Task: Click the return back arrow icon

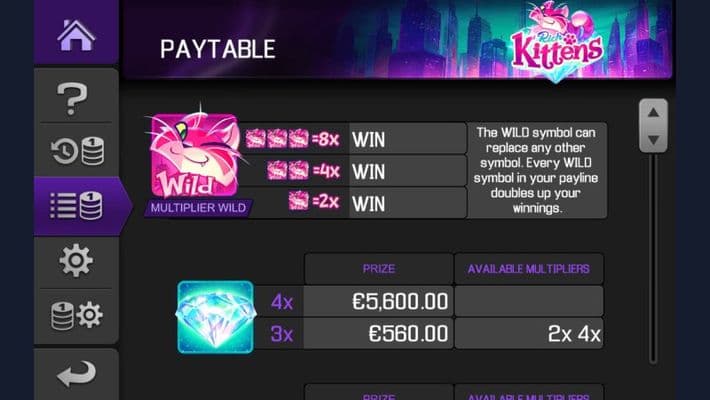Action: tap(76, 373)
